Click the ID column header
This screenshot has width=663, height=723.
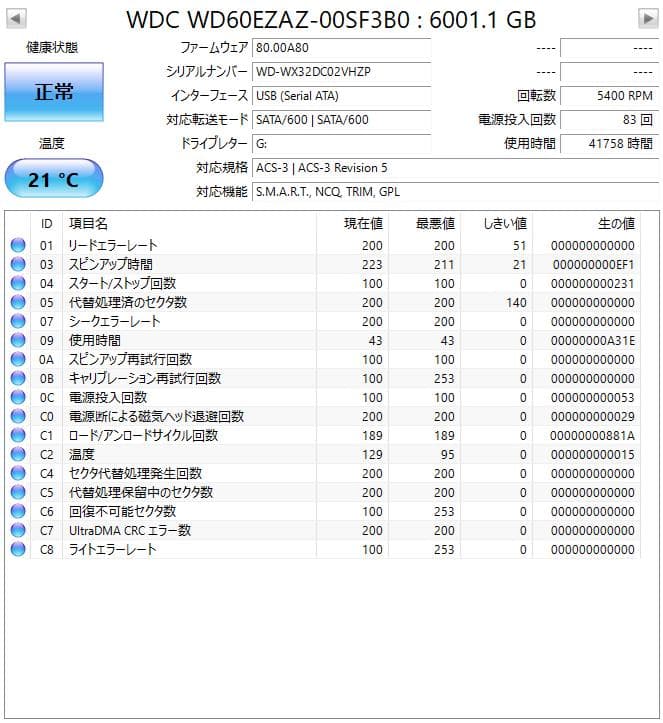[x=47, y=224]
